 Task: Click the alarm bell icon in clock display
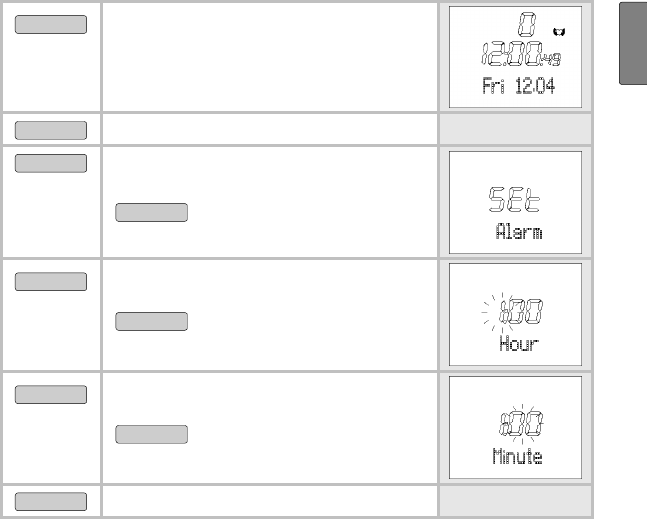[x=559, y=32]
